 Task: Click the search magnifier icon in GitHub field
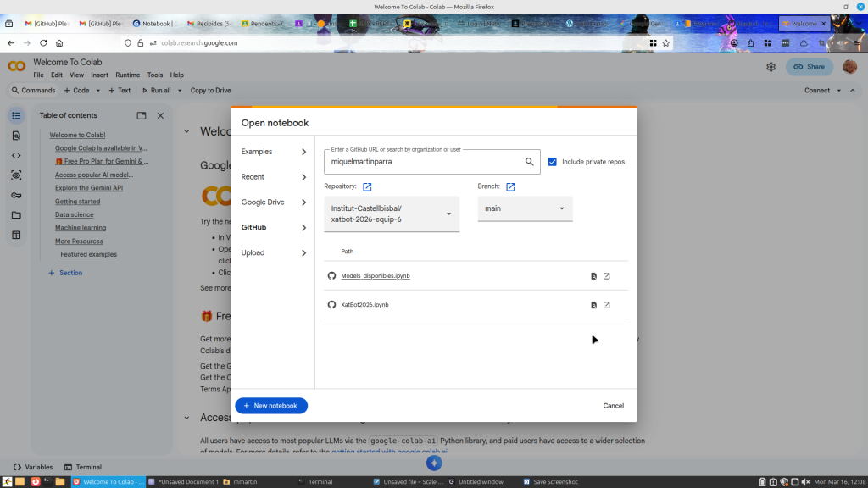(530, 162)
